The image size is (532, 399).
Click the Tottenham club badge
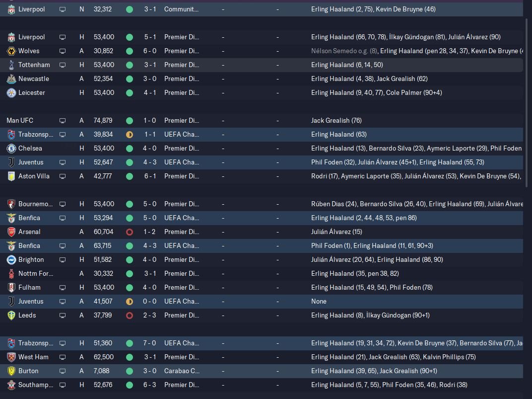11,65
